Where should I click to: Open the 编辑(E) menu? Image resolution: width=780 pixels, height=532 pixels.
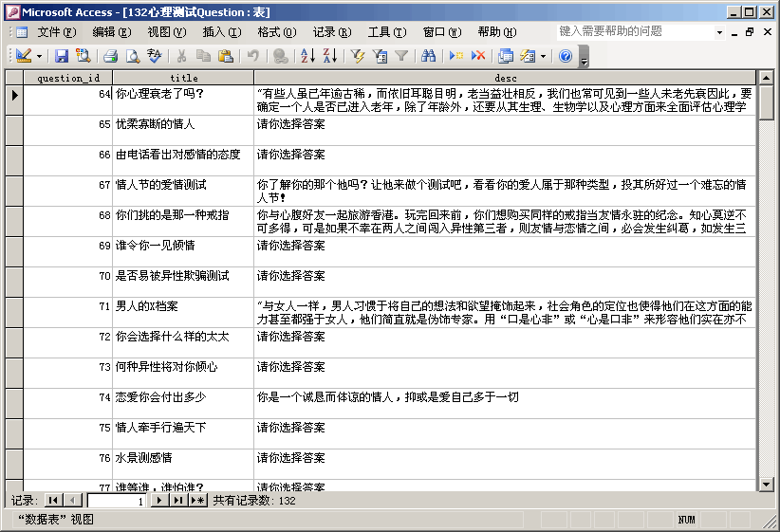click(112, 32)
